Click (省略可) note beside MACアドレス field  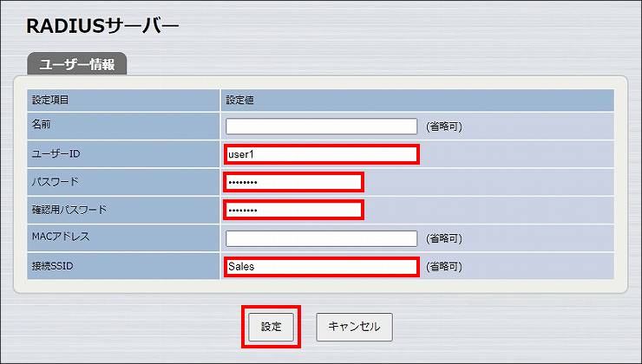[x=444, y=238]
